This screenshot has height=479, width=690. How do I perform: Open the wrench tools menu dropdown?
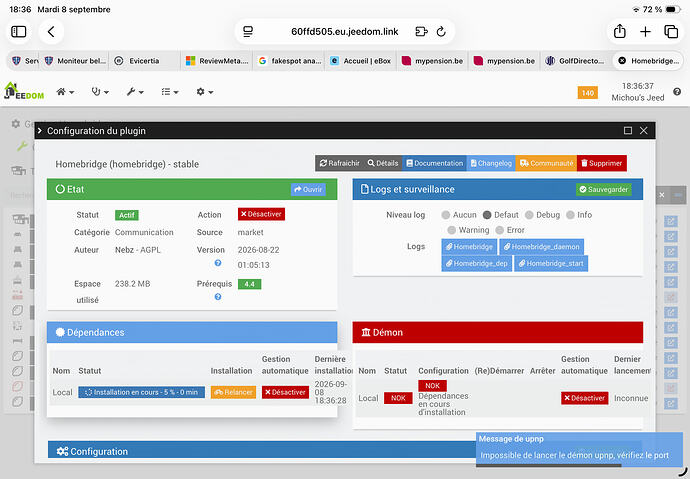(135, 91)
